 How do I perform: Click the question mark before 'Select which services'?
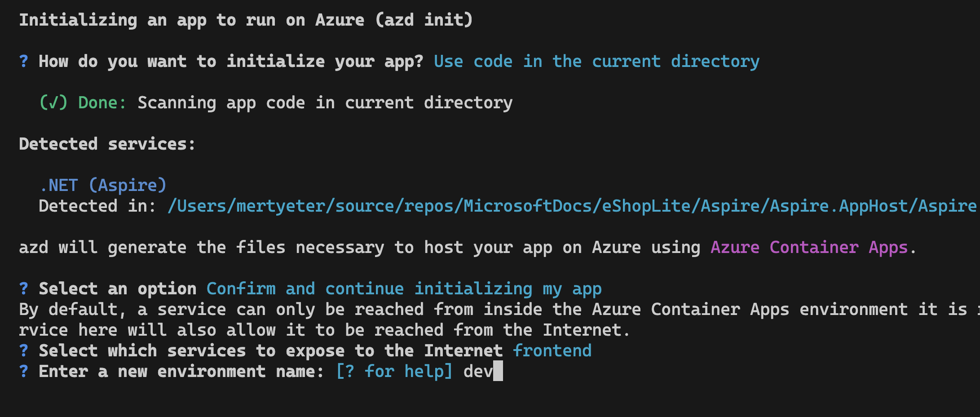(x=24, y=350)
